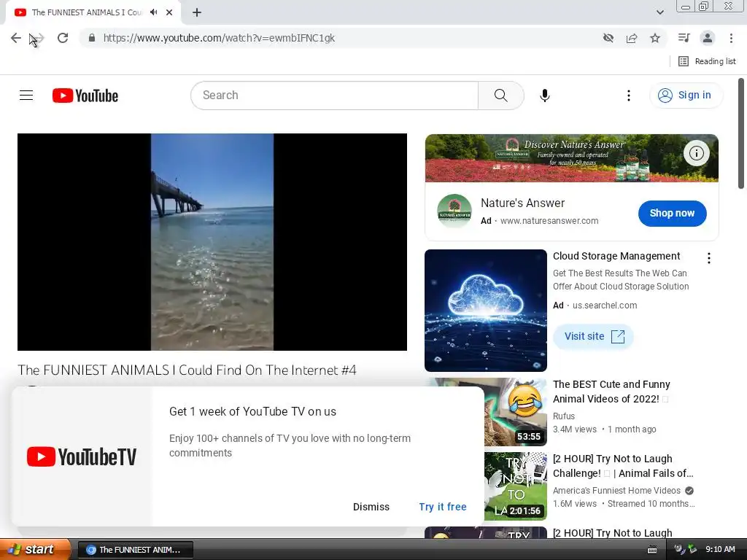Click America's Funniest Home Videos channel name
Viewport: 747px width, 560px height.
point(616,491)
